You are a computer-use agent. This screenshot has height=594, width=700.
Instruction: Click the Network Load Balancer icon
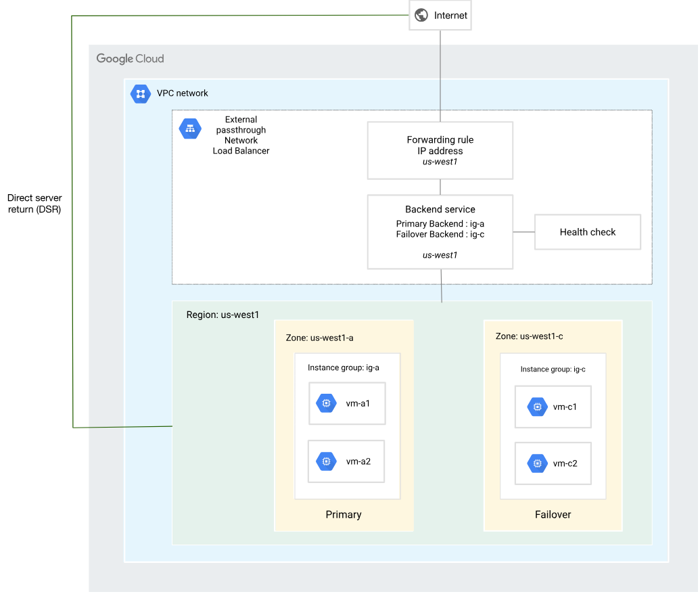(190, 129)
